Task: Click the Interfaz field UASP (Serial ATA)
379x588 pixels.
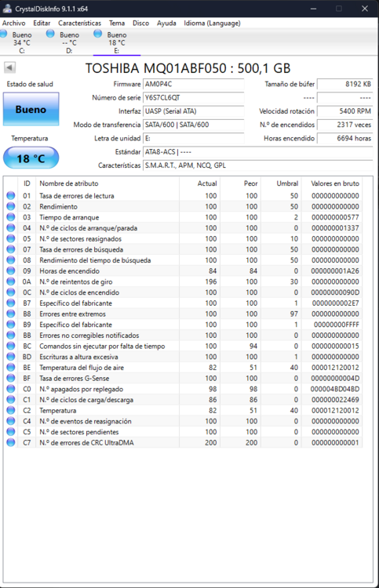Action: [194, 111]
